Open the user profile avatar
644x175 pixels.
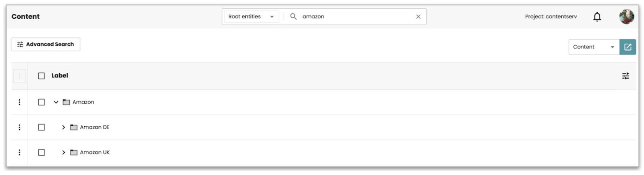click(626, 17)
